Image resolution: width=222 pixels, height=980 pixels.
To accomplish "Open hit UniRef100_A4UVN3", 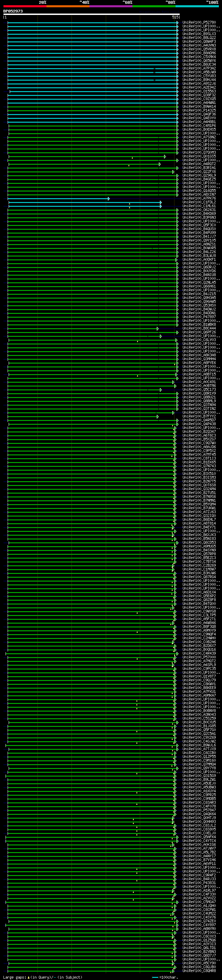I will 199,45.
